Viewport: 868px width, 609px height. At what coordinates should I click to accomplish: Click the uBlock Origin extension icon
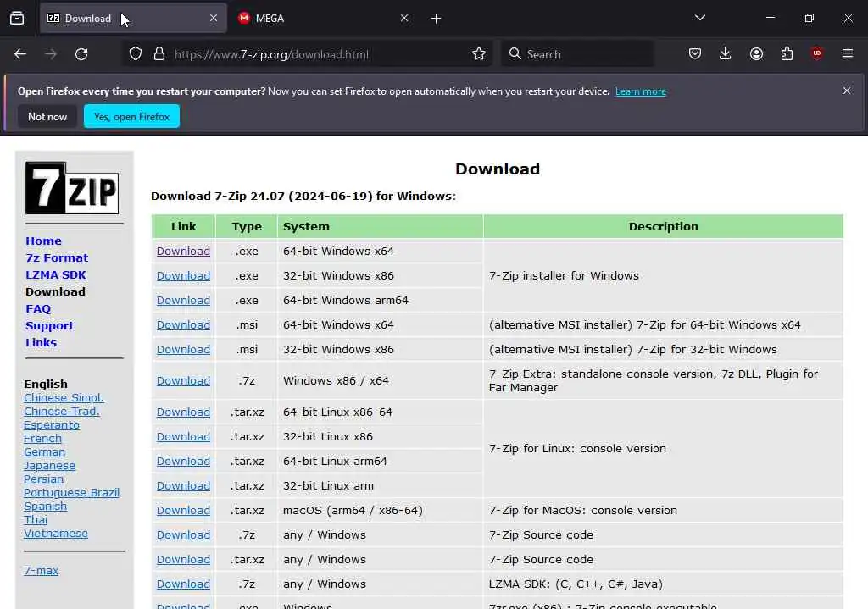pyautogui.click(x=817, y=53)
